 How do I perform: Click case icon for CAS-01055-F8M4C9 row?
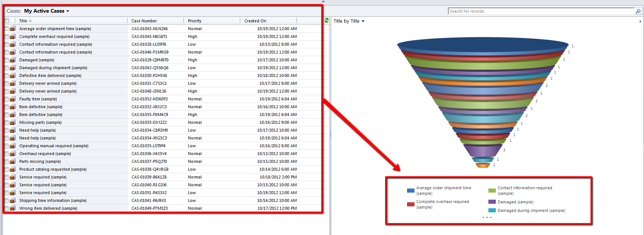point(12,115)
